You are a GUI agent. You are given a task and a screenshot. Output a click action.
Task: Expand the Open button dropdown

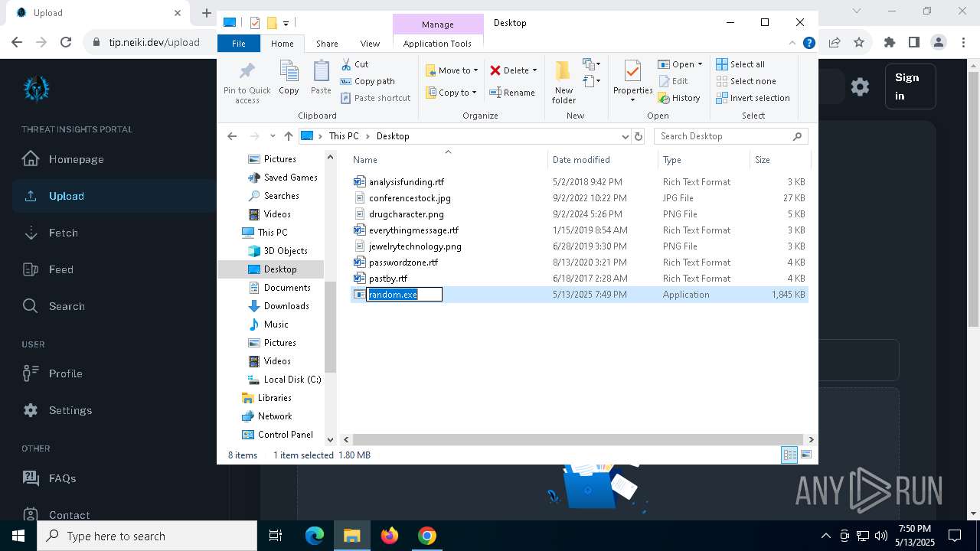point(700,64)
